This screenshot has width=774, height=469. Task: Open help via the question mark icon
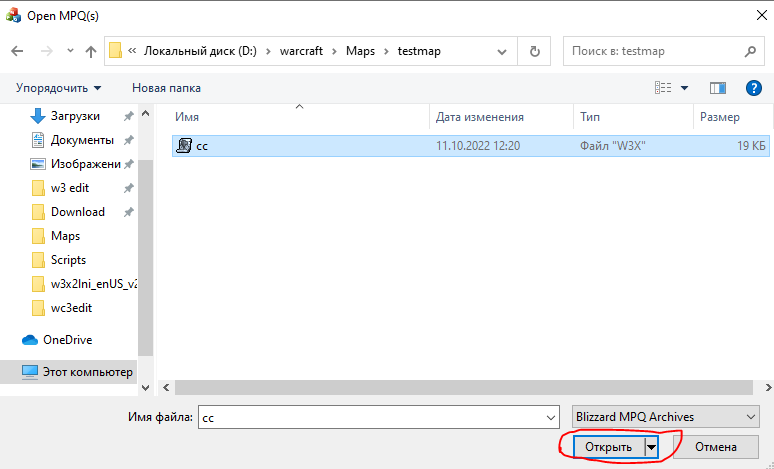(x=753, y=88)
